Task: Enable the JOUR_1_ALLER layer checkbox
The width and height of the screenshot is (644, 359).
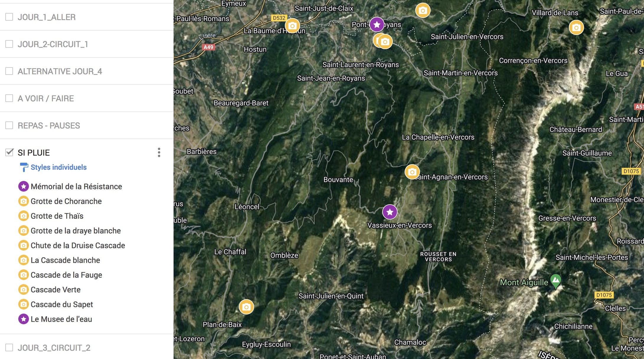Action: (9, 17)
